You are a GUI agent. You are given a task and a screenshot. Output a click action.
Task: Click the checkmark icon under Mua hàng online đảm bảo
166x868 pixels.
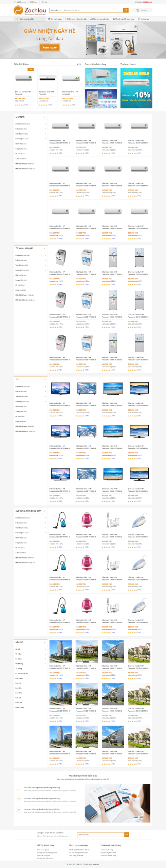(x=19, y=789)
